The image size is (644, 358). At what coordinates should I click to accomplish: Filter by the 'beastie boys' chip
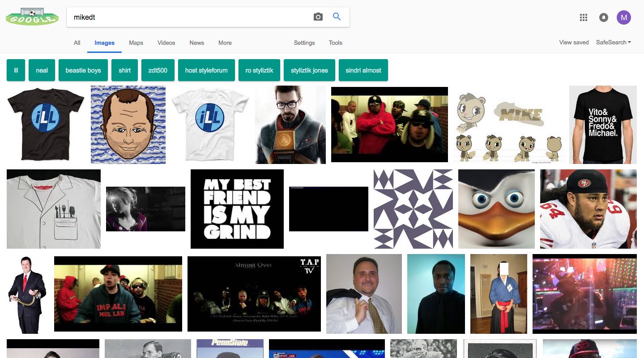[83, 70]
